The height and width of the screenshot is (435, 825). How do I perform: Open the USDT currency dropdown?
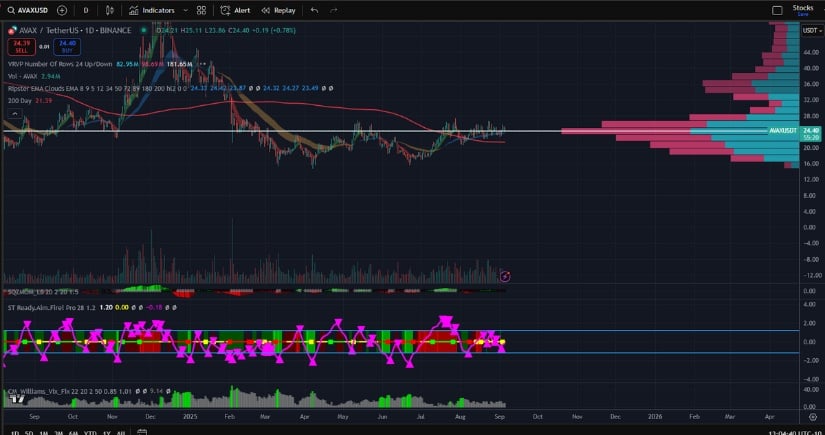(x=812, y=31)
